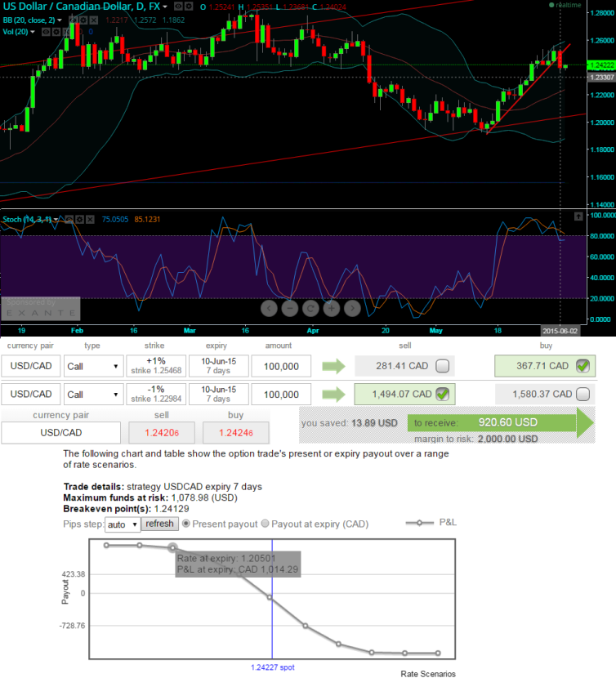Viewport: 616px width, 678px height.
Task: Click margin to risk 2,000.00 USD text
Action: tap(475, 439)
